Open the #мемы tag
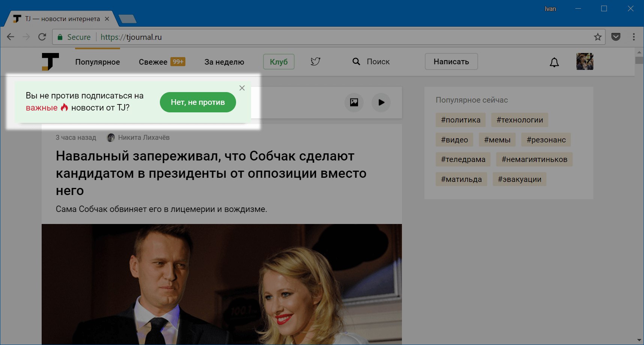 [x=497, y=140]
